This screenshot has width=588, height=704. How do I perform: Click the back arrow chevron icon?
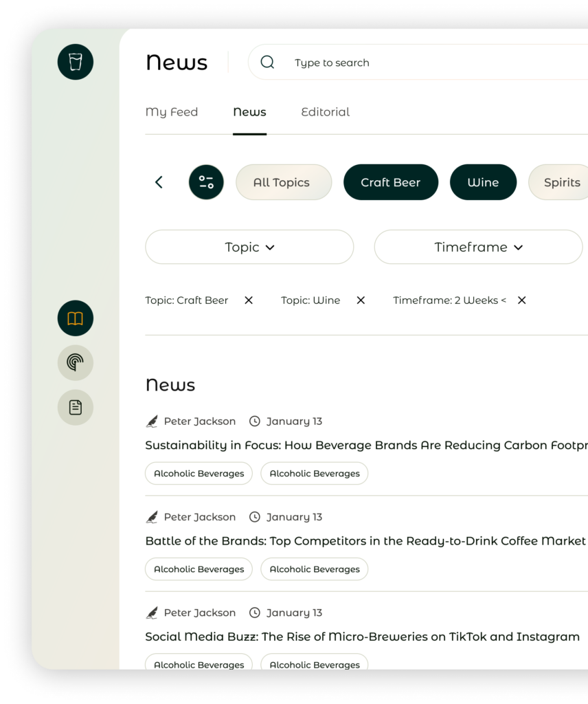[159, 182]
